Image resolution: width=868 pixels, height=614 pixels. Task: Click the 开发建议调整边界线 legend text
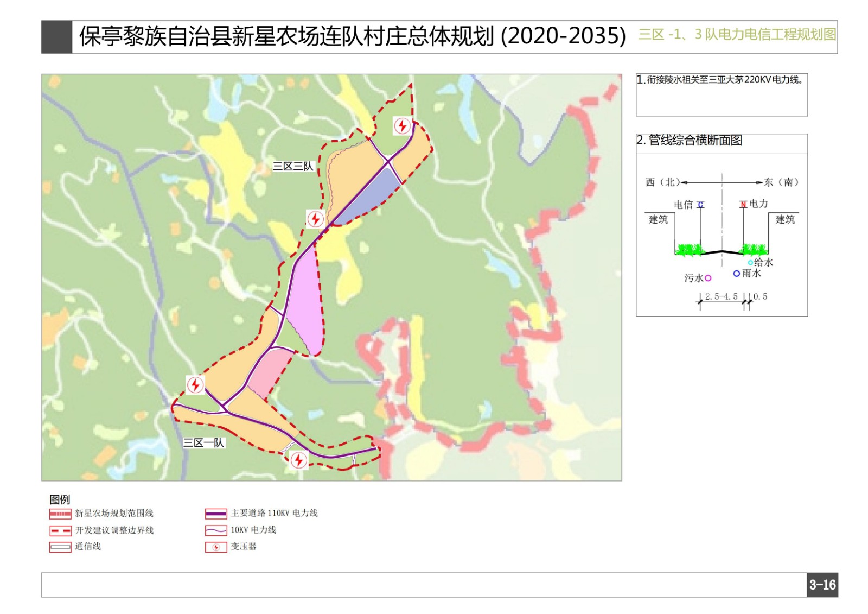click(114, 530)
